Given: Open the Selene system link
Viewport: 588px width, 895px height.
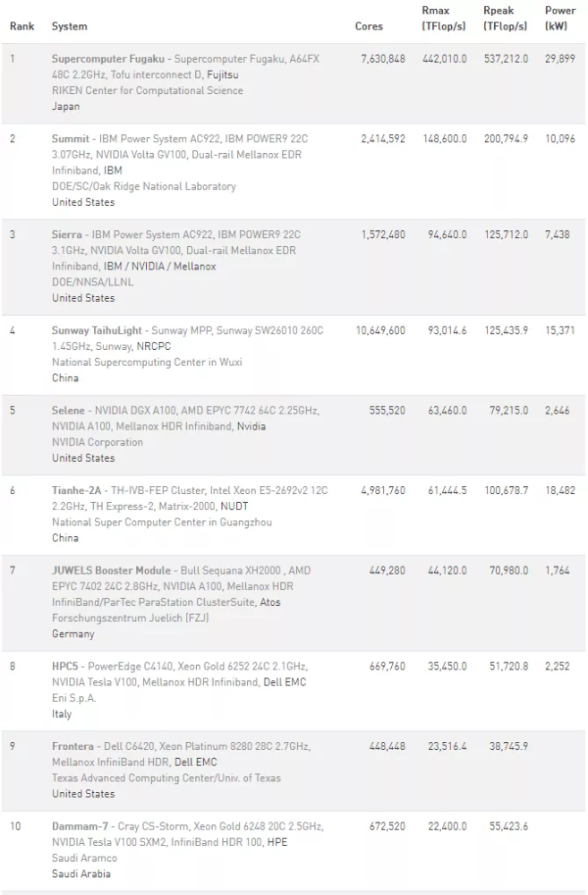Looking at the screenshot, I should pos(69,410).
